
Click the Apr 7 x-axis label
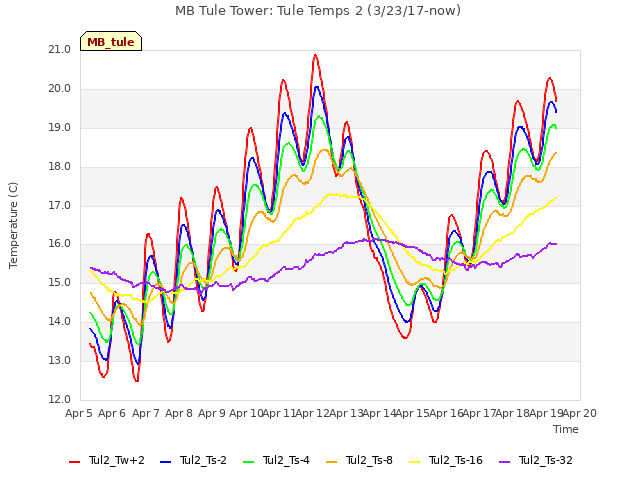[x=146, y=413]
